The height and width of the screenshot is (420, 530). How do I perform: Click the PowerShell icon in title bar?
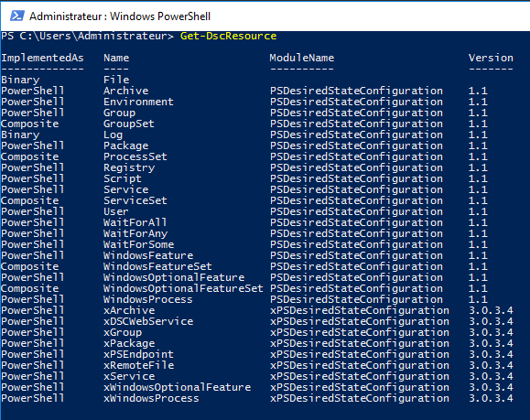(x=16, y=16)
